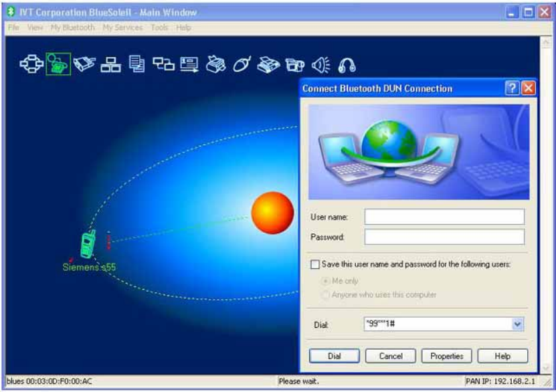This screenshot has width=556, height=392.
Task: Close the Connect Bluetooth DUN Connection dialog
Action: [529, 88]
